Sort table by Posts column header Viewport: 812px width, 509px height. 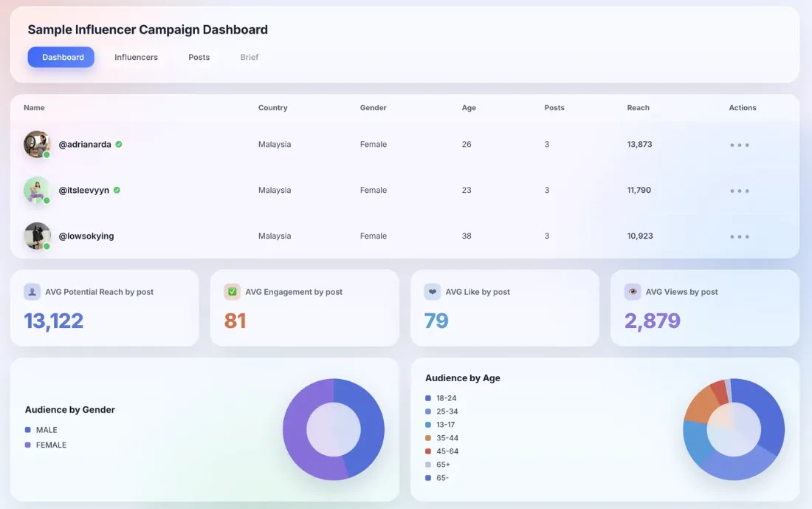pos(554,108)
